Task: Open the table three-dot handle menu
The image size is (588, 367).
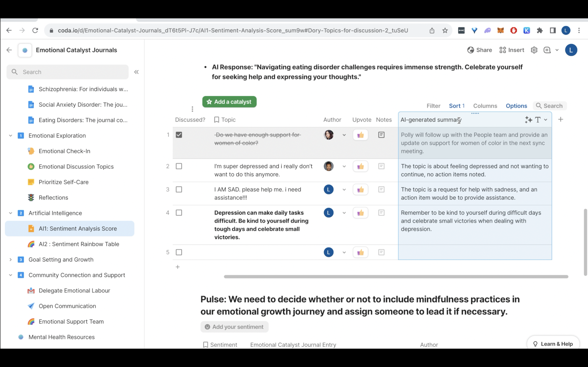Action: click(192, 109)
